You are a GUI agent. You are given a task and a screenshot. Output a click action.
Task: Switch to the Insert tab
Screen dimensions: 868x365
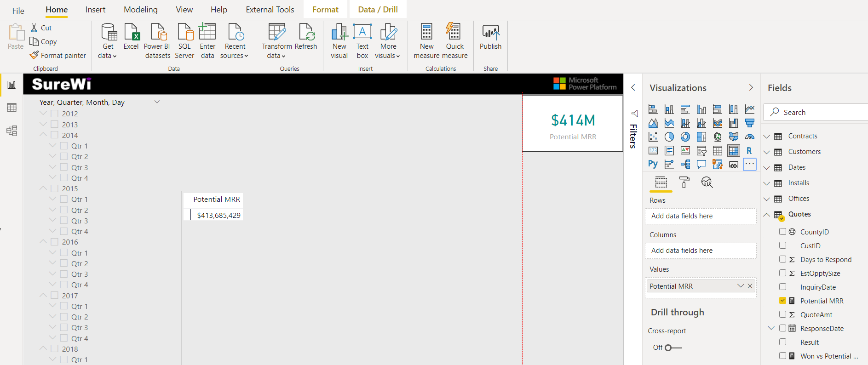[95, 10]
